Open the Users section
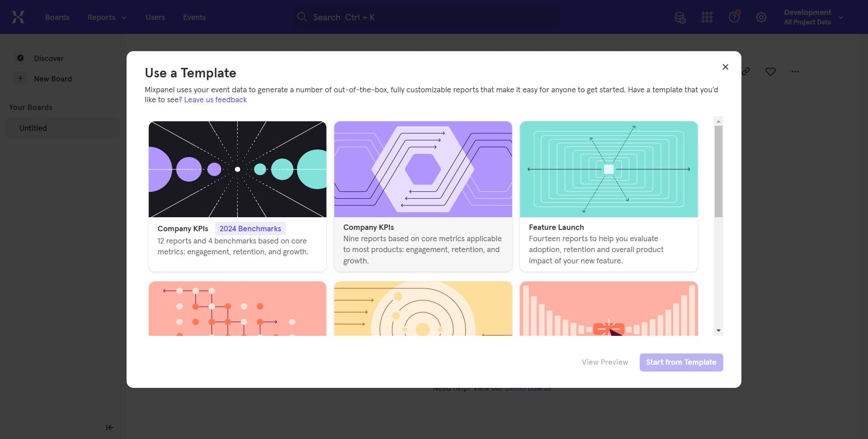Image resolution: width=868 pixels, height=439 pixels. pyautogui.click(x=155, y=17)
